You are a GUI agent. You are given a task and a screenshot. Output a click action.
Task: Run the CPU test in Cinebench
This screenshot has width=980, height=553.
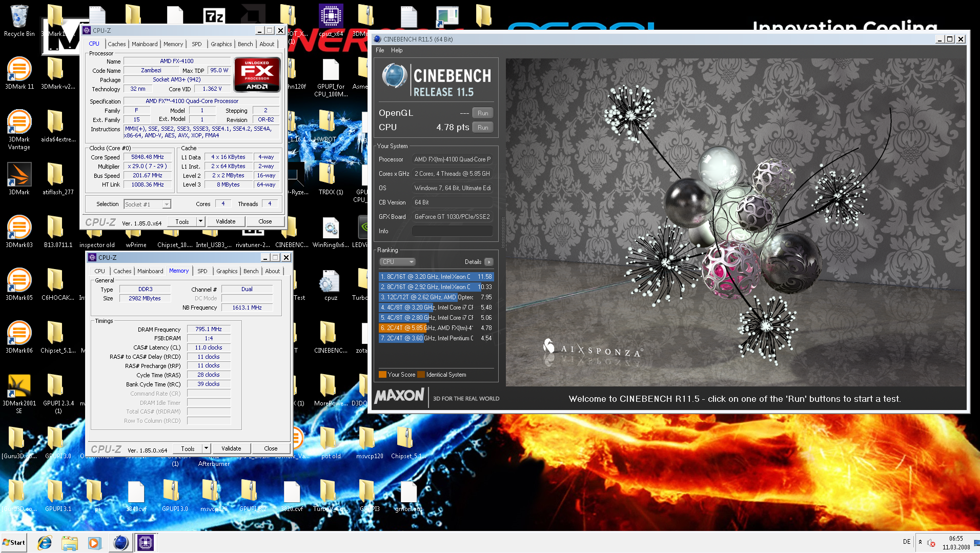[483, 128]
